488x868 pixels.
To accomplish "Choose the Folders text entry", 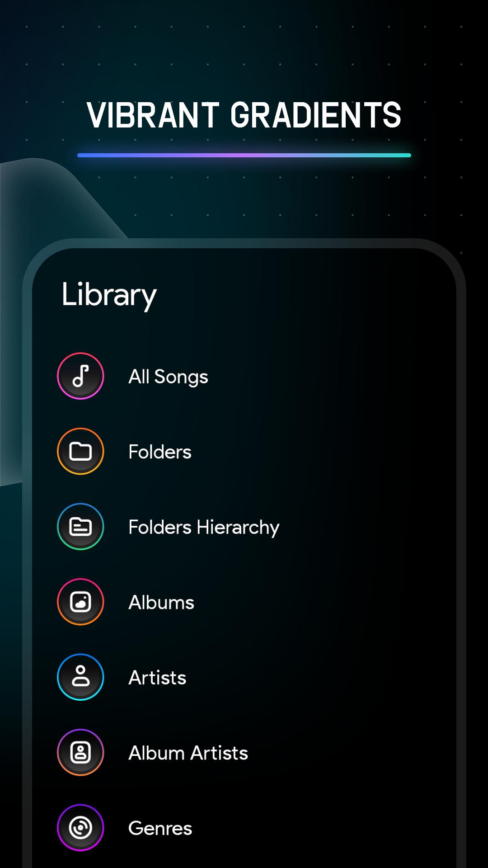I will coord(160,452).
